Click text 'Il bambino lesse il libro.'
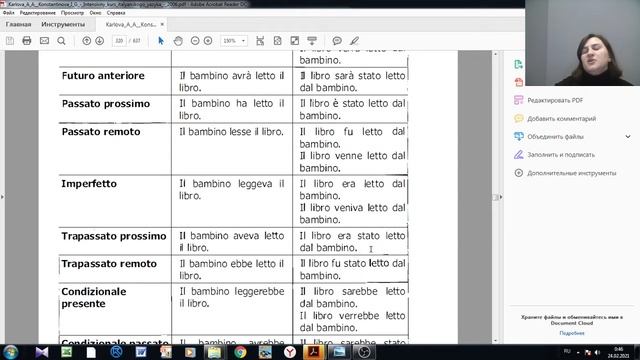The width and height of the screenshot is (640, 360). 231,132
